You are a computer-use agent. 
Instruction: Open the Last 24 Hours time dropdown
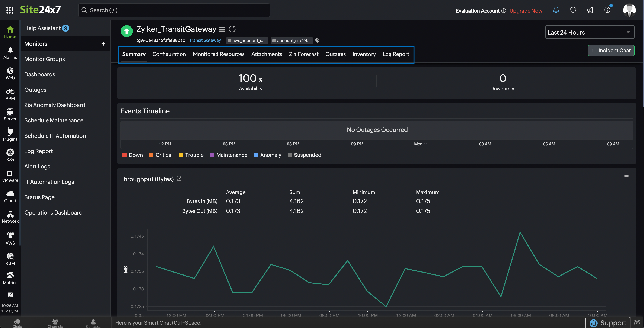pyautogui.click(x=590, y=32)
